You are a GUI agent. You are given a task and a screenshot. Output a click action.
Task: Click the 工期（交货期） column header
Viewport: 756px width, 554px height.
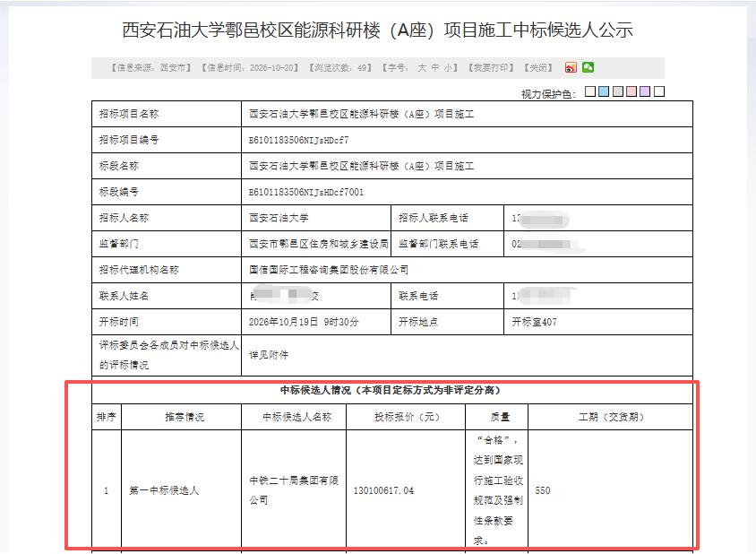[x=610, y=417]
